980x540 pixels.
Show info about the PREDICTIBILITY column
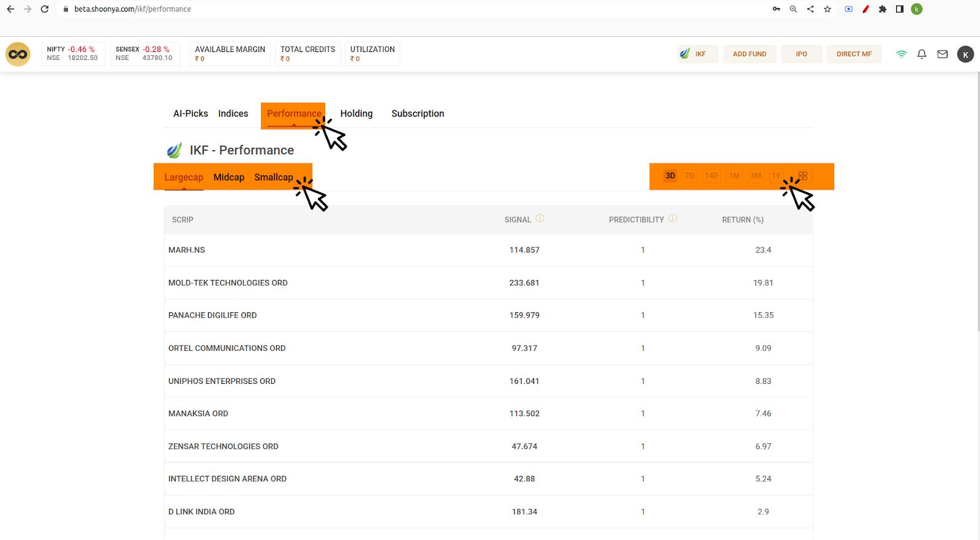coord(673,219)
